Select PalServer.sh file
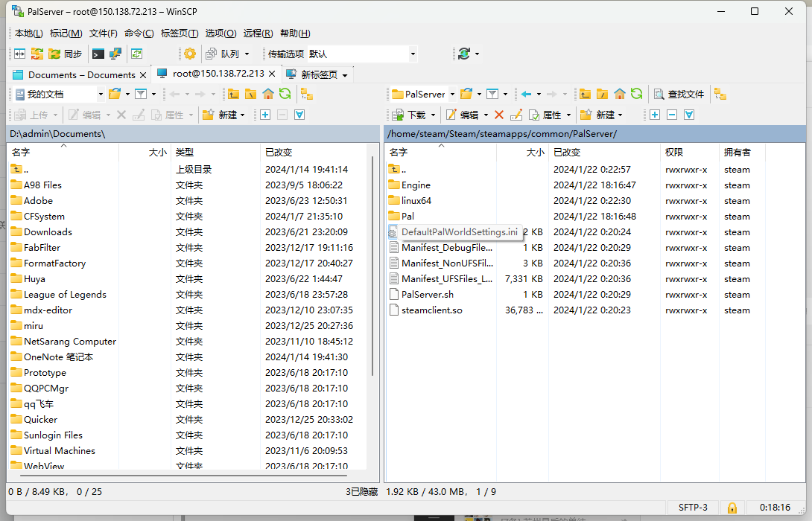The height and width of the screenshot is (521, 812). tap(428, 295)
